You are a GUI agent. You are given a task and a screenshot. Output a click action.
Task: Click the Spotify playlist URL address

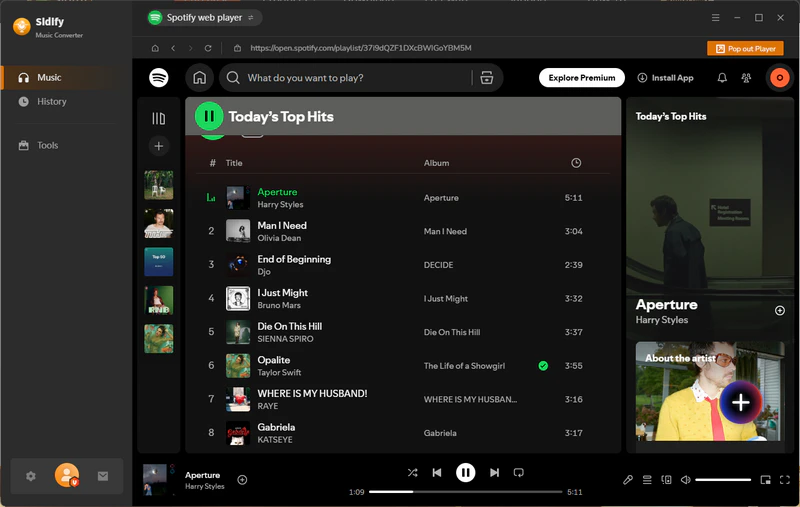[x=361, y=48]
